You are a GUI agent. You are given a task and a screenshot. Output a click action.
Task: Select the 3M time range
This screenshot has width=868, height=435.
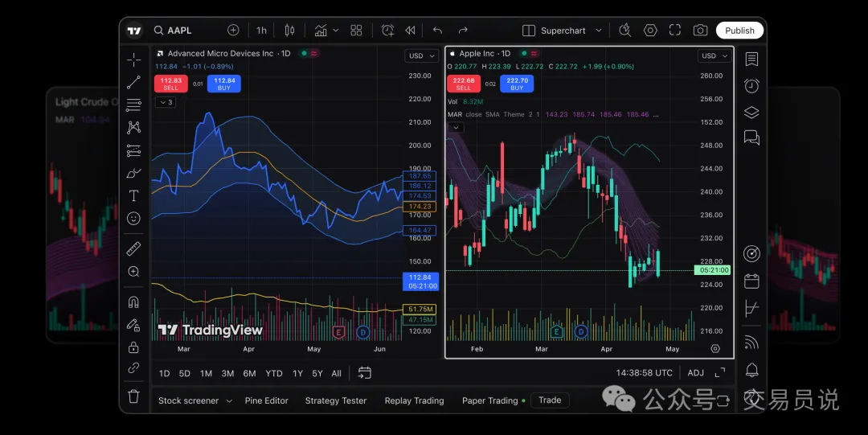(x=227, y=374)
